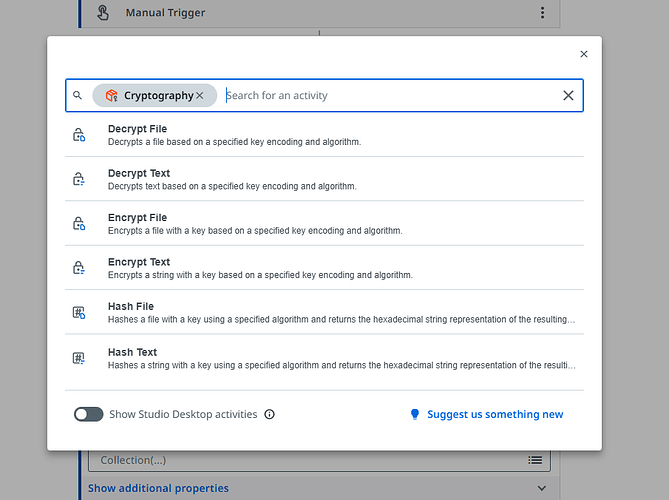Pick the Hash File activity
The image size is (669, 500).
pos(324,312)
